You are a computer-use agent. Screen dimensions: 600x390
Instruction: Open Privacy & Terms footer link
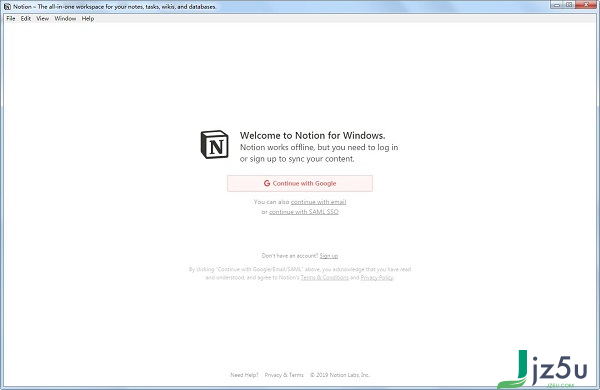pos(284,375)
